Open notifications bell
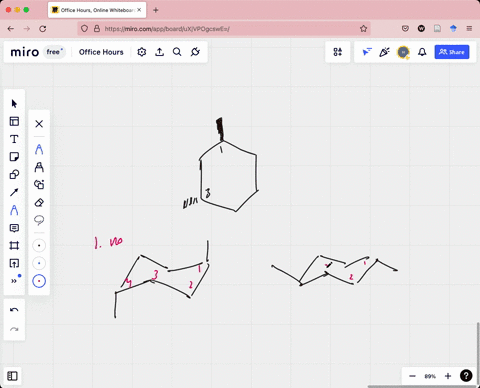The image size is (480, 388). point(422,52)
